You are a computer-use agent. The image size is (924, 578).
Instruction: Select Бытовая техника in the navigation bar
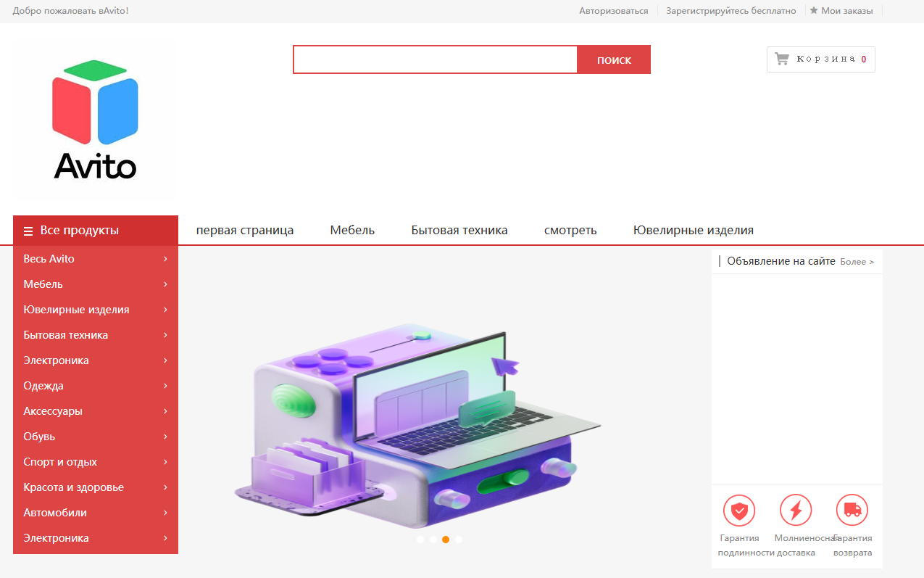(459, 230)
